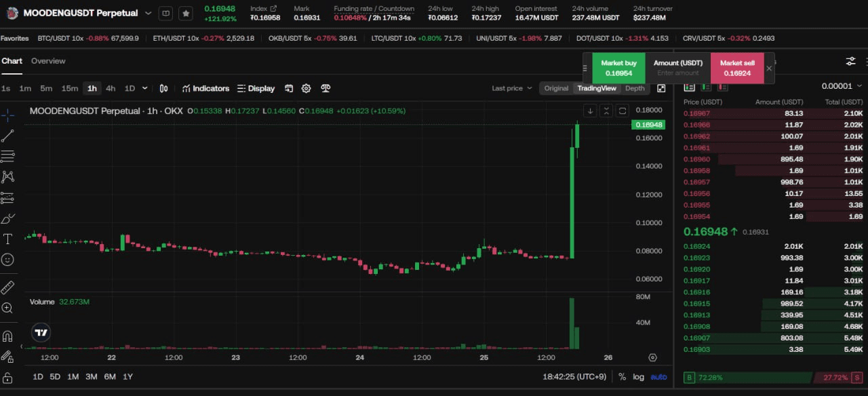Viewport: 868px width, 396px height.
Task: Show combined buy and sell order book view
Action: click(690, 86)
